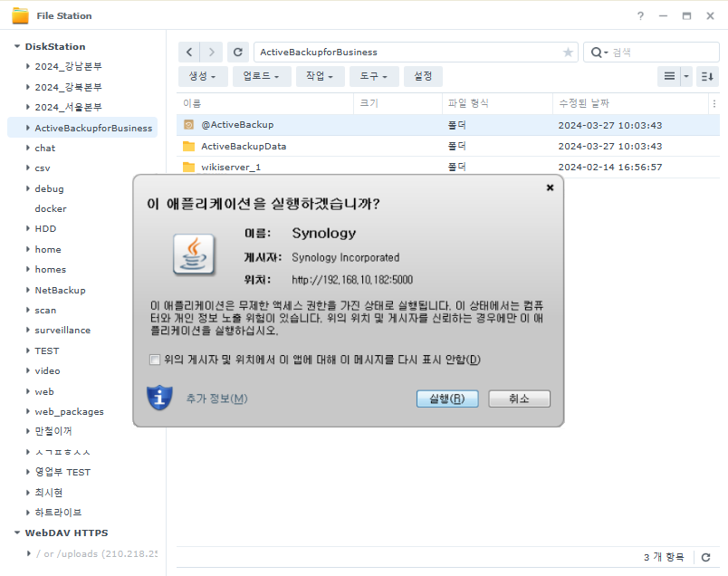Open the view mode dropdown arrow

click(x=686, y=76)
